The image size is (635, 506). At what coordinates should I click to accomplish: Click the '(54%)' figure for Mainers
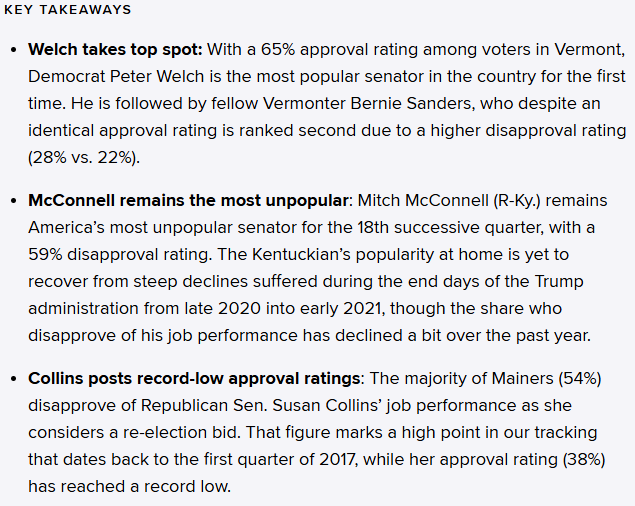580,378
